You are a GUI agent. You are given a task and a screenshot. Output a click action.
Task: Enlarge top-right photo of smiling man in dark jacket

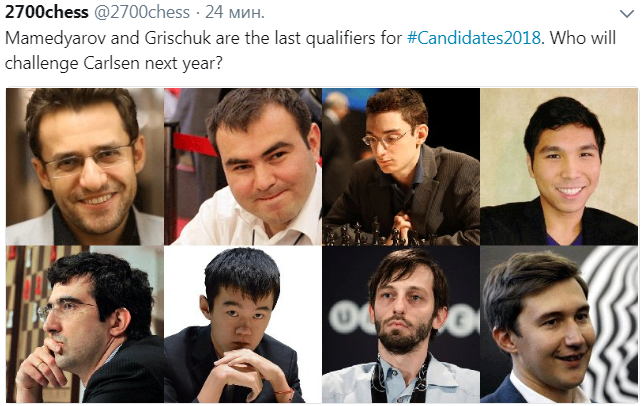559,166
